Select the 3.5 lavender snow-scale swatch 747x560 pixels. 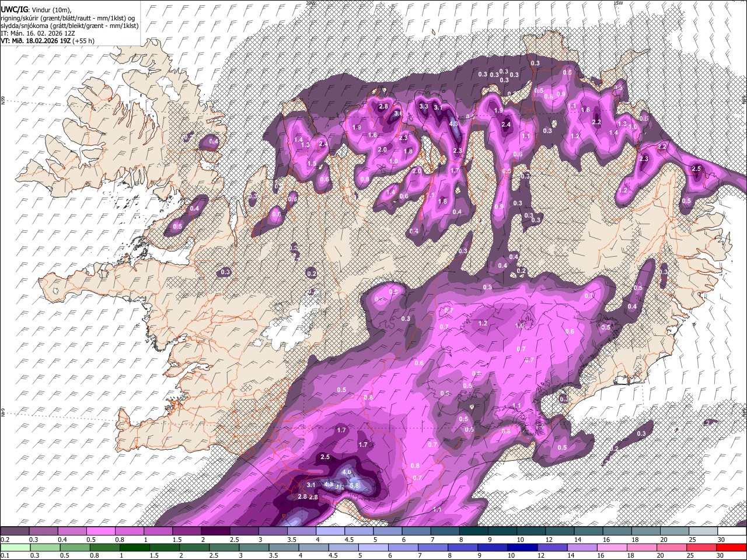[301, 531]
